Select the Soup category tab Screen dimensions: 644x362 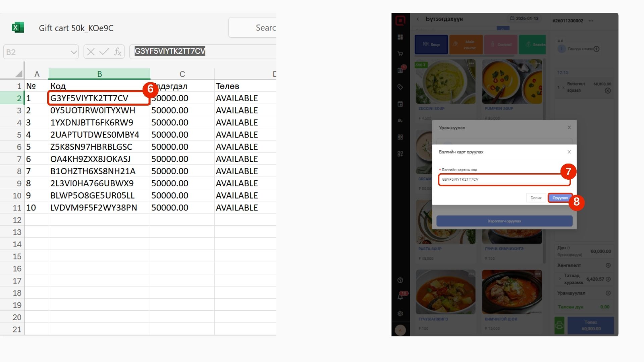[431, 44]
